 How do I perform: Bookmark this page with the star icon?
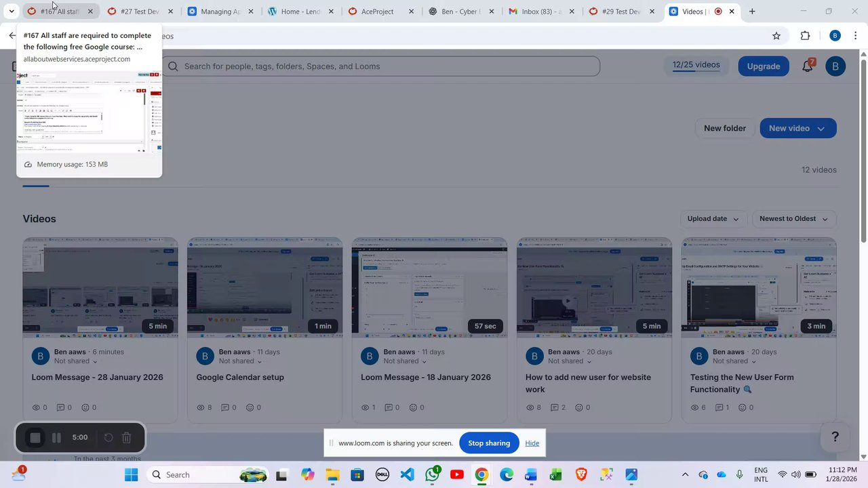pyautogui.click(x=776, y=36)
